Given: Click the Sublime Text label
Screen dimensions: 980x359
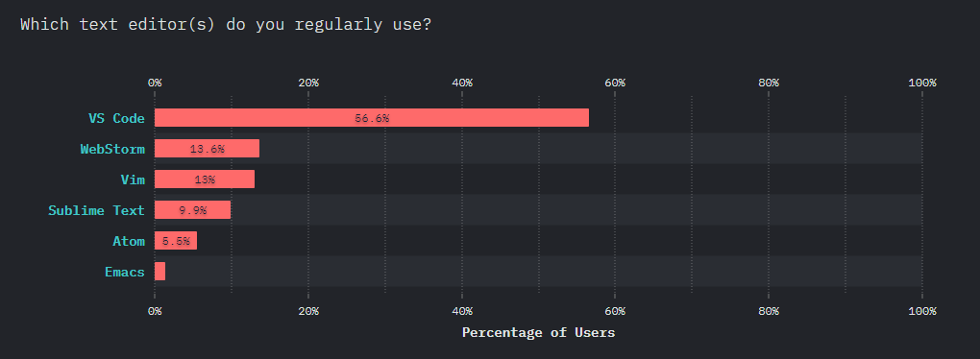Looking at the screenshot, I should (x=96, y=210).
